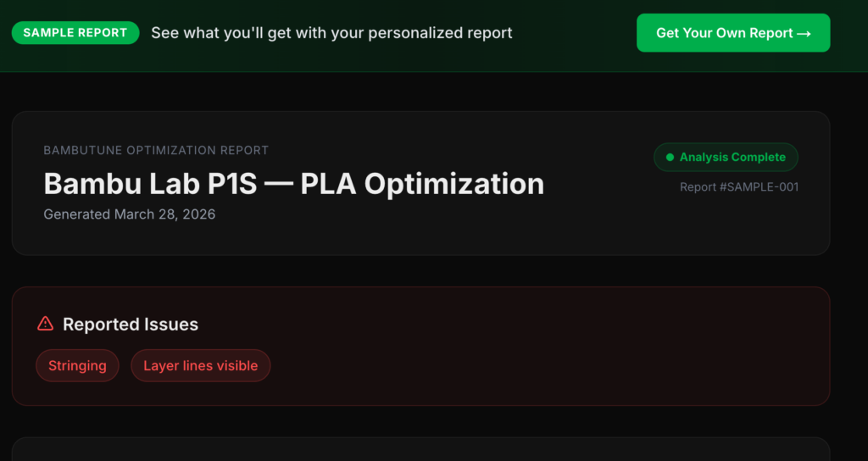Click the red warning triangle icon
Image resolution: width=868 pixels, height=461 pixels.
coord(46,324)
